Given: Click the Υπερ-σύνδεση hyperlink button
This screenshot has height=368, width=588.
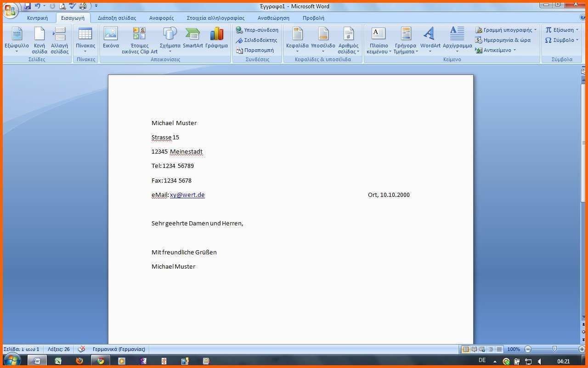Looking at the screenshot, I should coord(257,30).
